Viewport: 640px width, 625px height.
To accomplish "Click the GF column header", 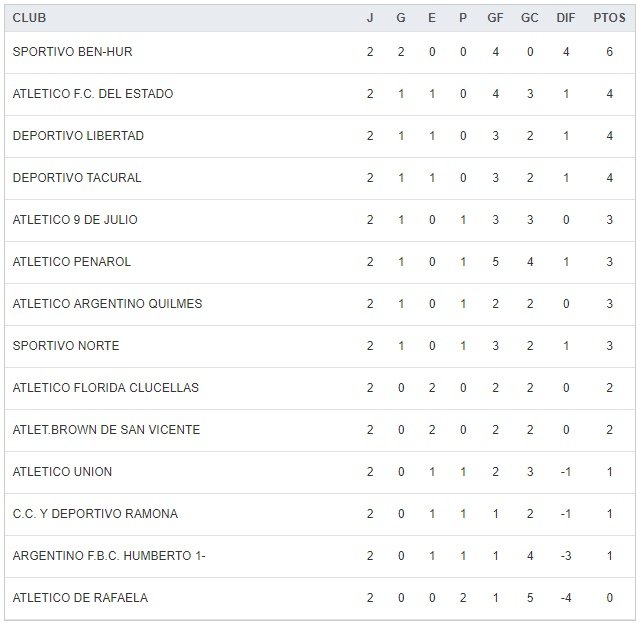I will pyautogui.click(x=495, y=18).
